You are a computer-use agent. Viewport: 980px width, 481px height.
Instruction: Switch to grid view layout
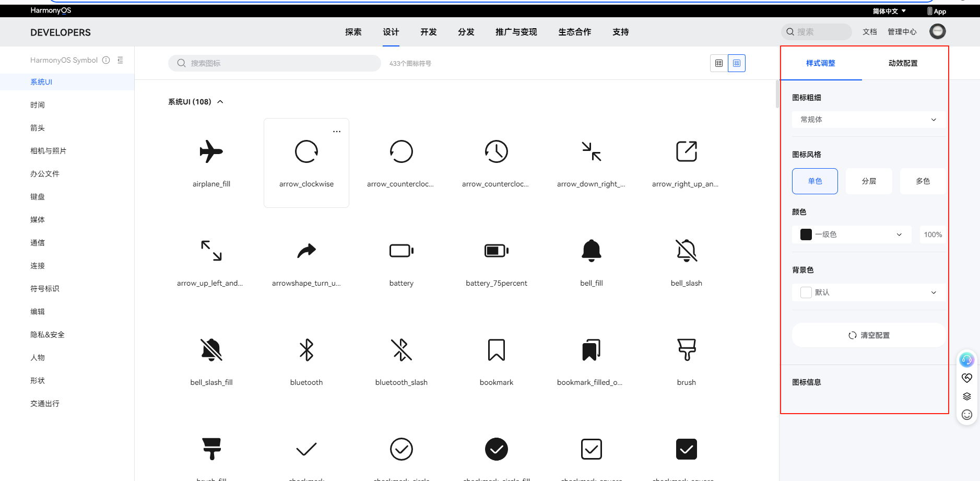click(x=737, y=63)
